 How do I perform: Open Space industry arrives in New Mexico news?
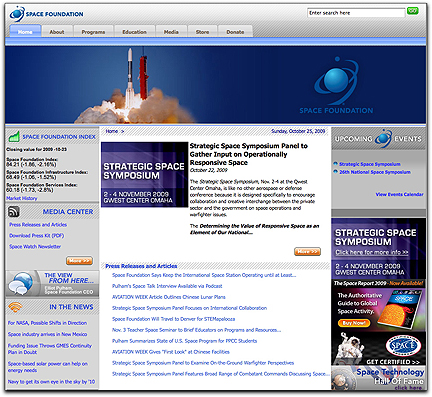pyautogui.click(x=47, y=334)
